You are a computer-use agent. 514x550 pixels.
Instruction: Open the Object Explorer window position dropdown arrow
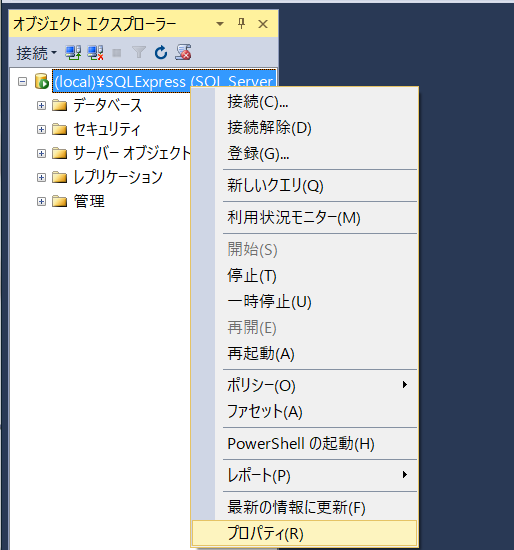click(x=220, y=24)
